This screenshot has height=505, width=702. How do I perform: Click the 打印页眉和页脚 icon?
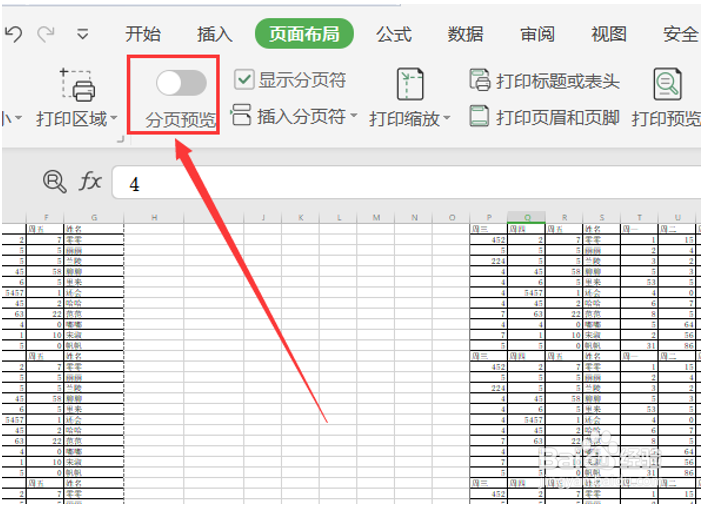pyautogui.click(x=479, y=116)
